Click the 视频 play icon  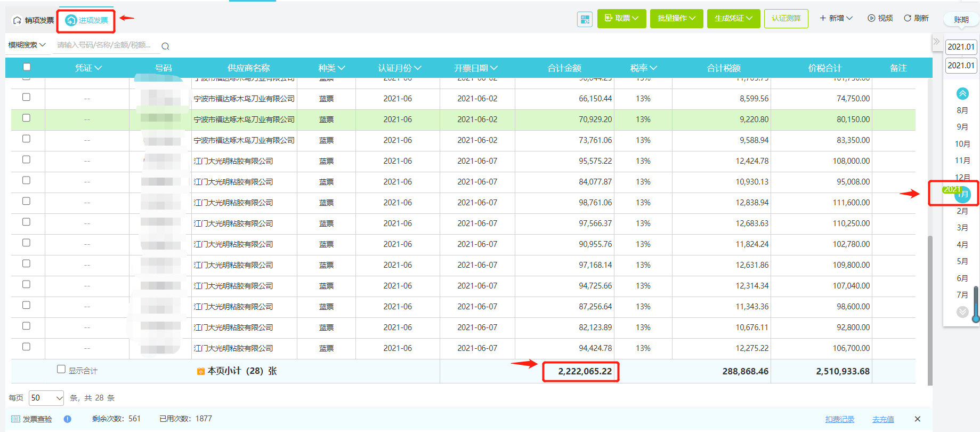coord(871,18)
